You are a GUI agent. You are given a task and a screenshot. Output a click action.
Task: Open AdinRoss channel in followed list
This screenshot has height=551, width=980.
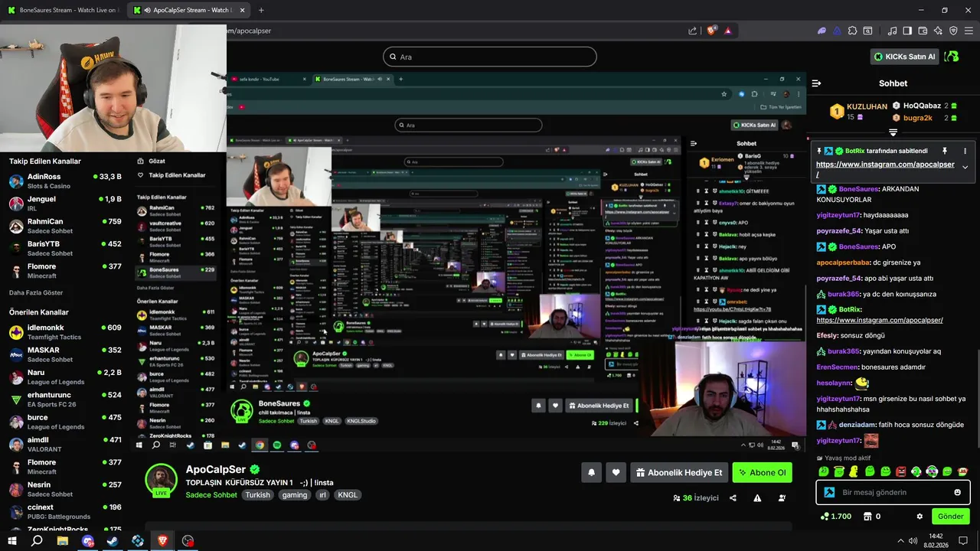pyautogui.click(x=65, y=181)
